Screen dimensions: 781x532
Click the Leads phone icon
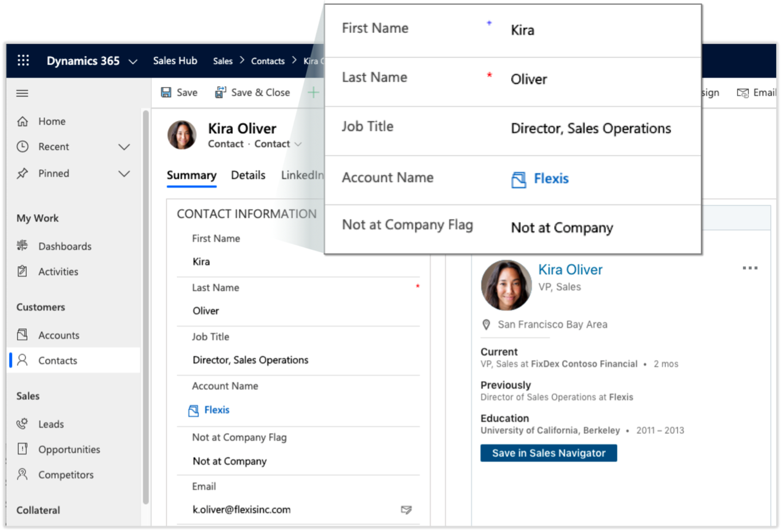pos(22,423)
